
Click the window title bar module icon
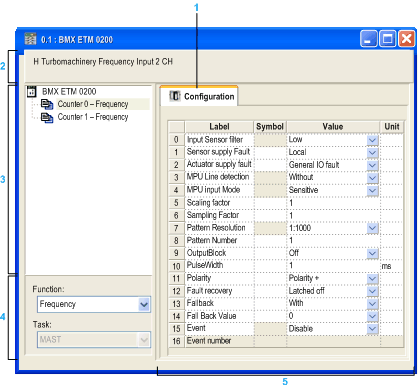(x=31, y=39)
